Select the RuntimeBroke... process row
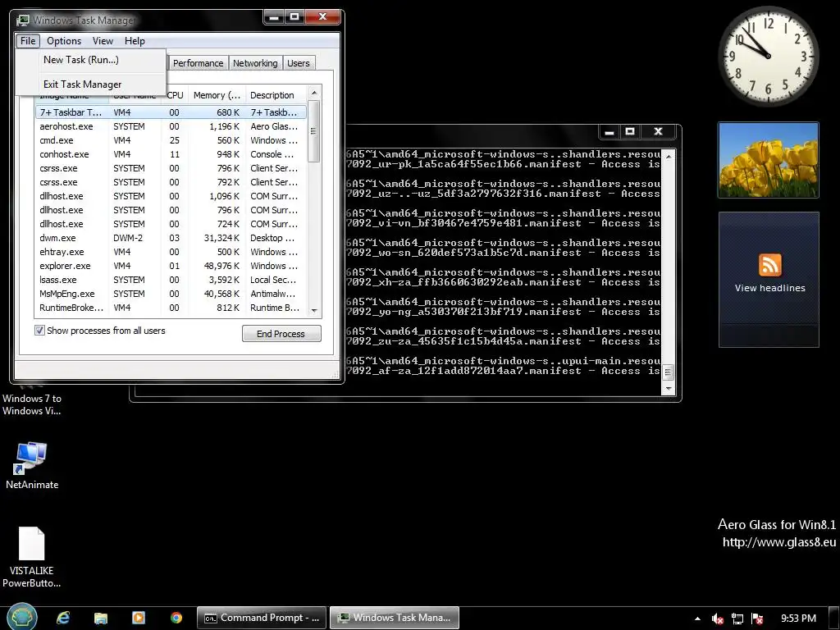This screenshot has height=630, width=840. (171, 308)
